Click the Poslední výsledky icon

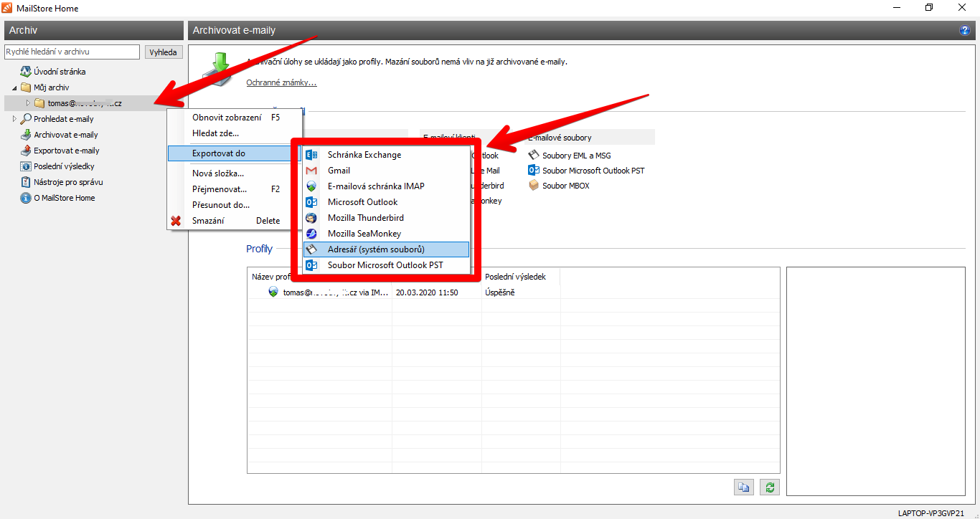(26, 166)
